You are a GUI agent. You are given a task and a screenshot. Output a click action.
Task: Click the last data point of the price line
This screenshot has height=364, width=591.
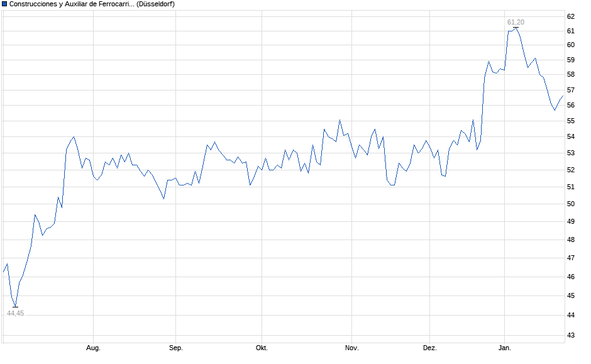(562, 96)
